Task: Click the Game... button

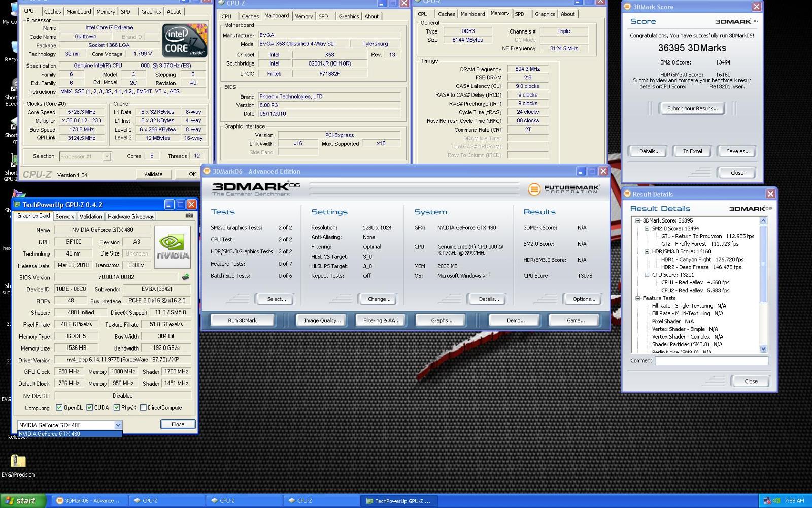Action: (576, 320)
